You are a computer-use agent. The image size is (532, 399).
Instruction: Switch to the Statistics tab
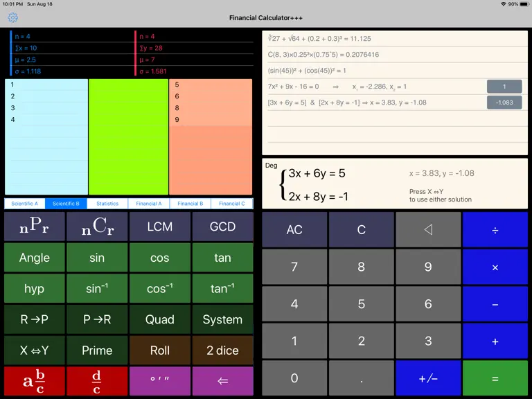(x=107, y=204)
